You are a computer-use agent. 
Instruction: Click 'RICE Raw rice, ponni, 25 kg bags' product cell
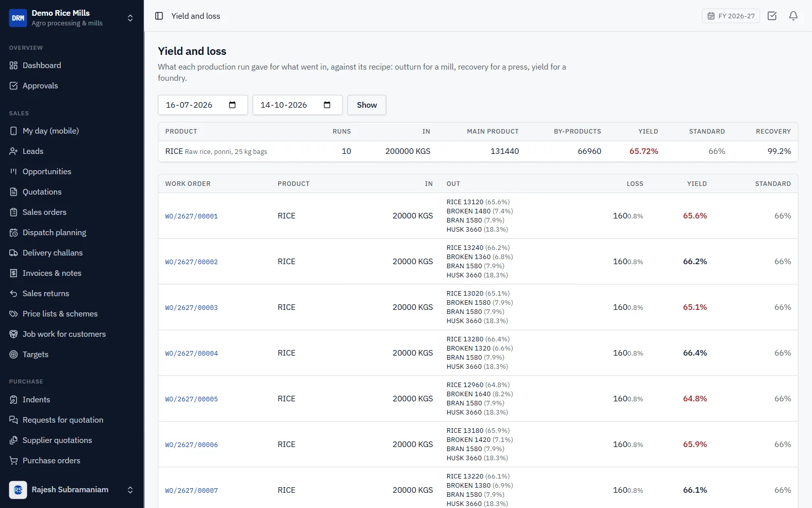pyautogui.click(x=216, y=151)
